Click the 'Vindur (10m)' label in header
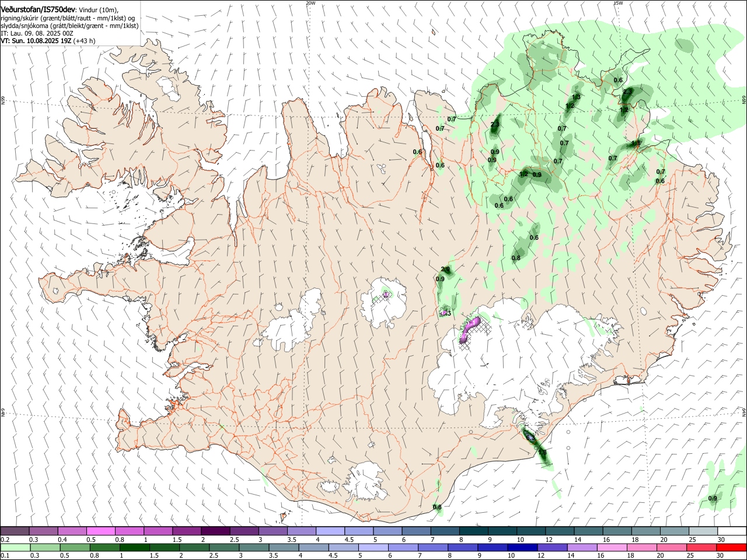Screen dimensions: 747x560 click(x=98, y=10)
